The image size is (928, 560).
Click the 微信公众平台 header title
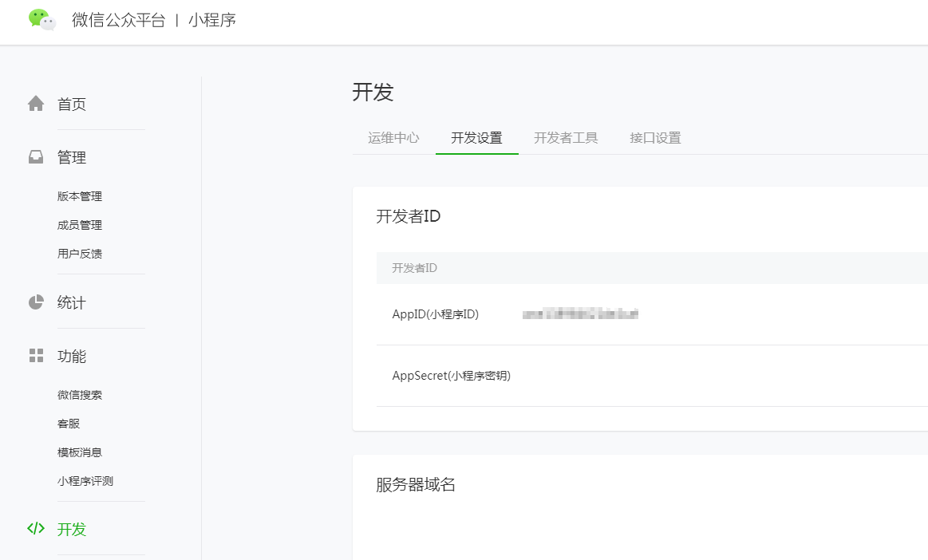pyautogui.click(x=118, y=21)
